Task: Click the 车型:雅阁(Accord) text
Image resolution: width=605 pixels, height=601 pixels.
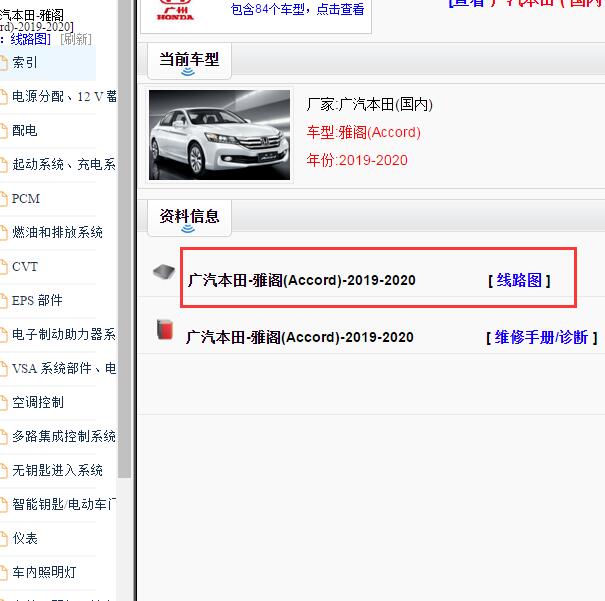Action: click(363, 133)
